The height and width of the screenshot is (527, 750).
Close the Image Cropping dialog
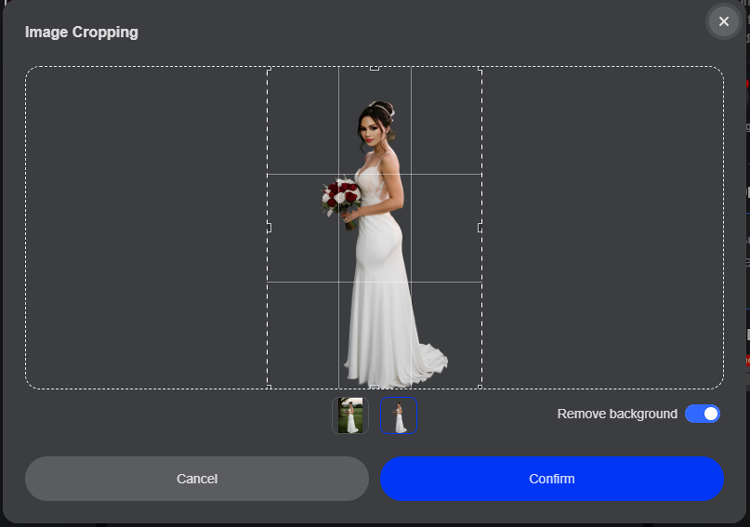coord(723,22)
